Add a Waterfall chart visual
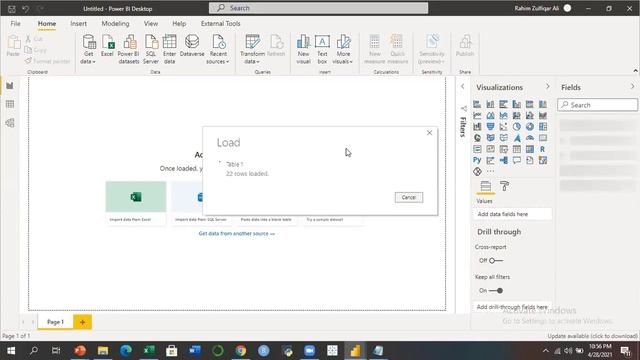This screenshot has height=360, width=640. point(477,127)
